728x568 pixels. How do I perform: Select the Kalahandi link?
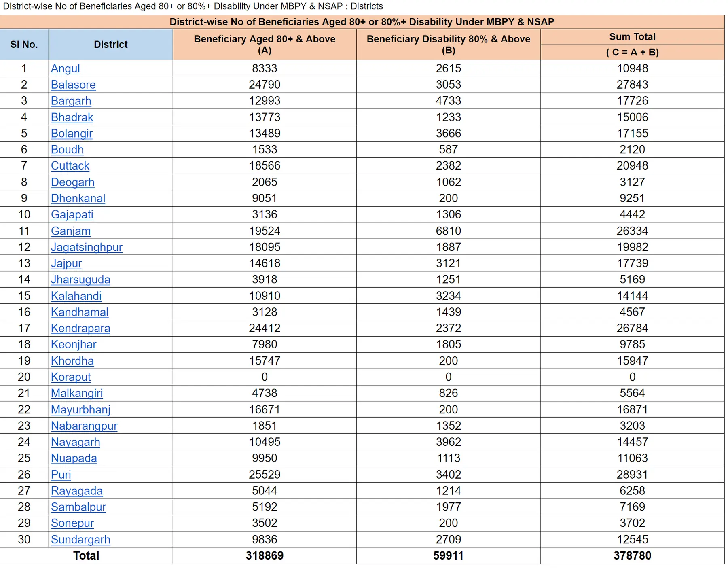(76, 296)
